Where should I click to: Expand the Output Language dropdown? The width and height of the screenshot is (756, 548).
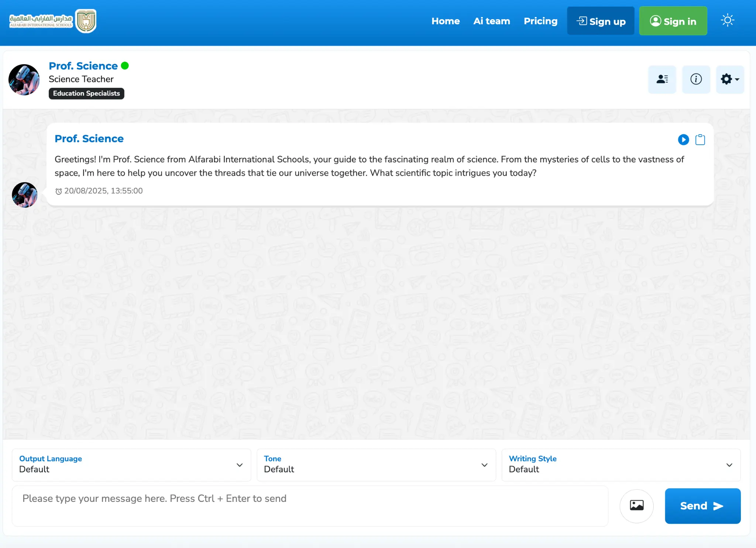click(x=131, y=465)
